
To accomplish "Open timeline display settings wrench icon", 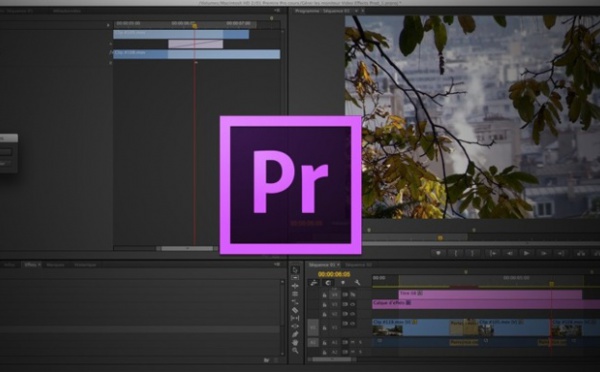I will coord(357,282).
